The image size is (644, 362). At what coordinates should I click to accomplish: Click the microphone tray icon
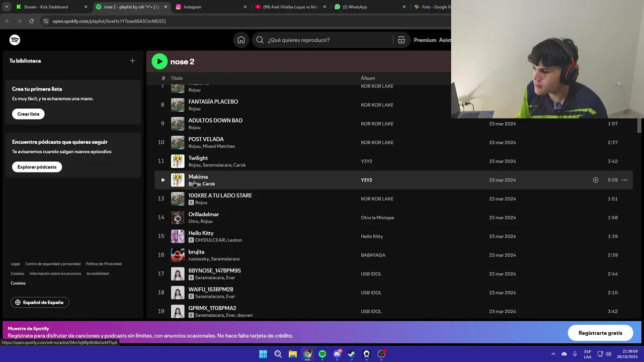coord(575,354)
